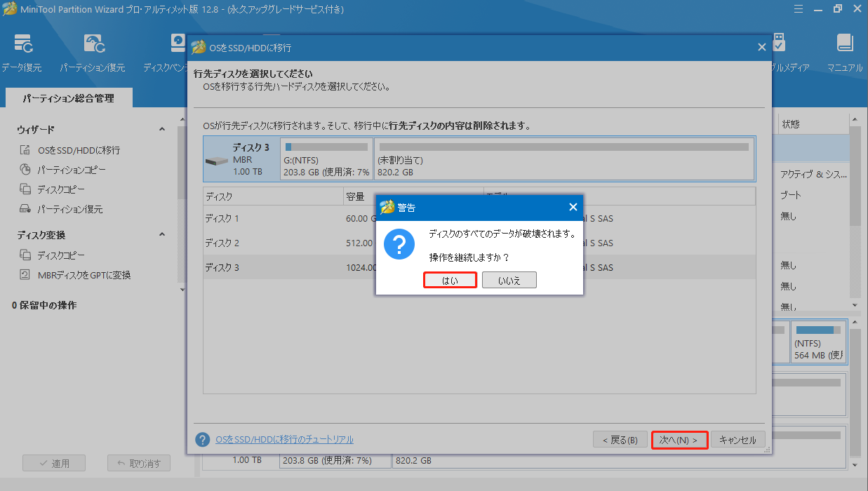868x491 pixels.
Task: Collapse the ディスク変換 section
Action: [x=162, y=235]
